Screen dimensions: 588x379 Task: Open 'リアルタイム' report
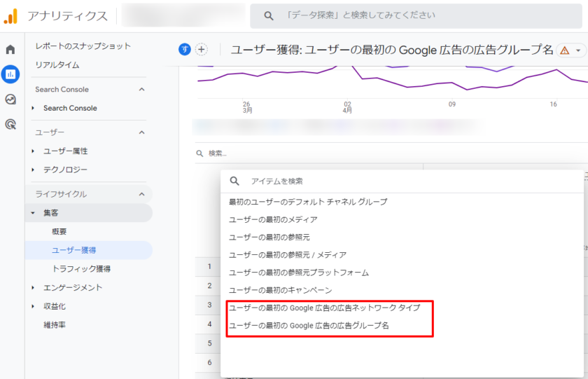point(57,65)
